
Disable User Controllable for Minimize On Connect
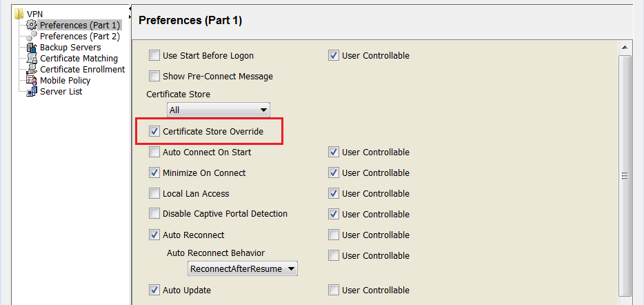coord(334,173)
